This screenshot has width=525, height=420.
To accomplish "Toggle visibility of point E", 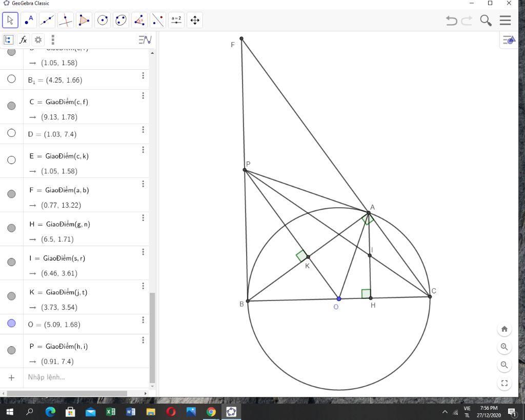I will [11, 160].
